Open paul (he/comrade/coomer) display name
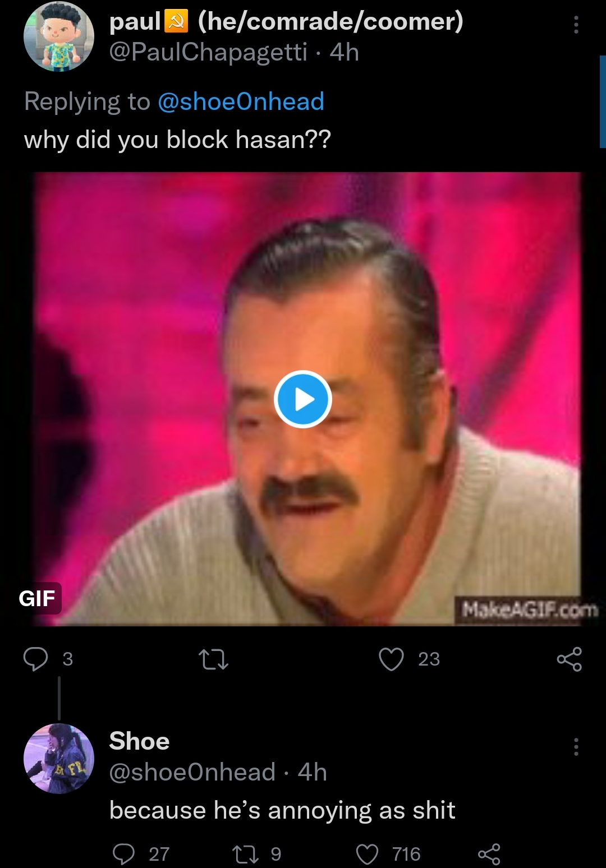Viewport: 606px width, 868px height. point(286,21)
